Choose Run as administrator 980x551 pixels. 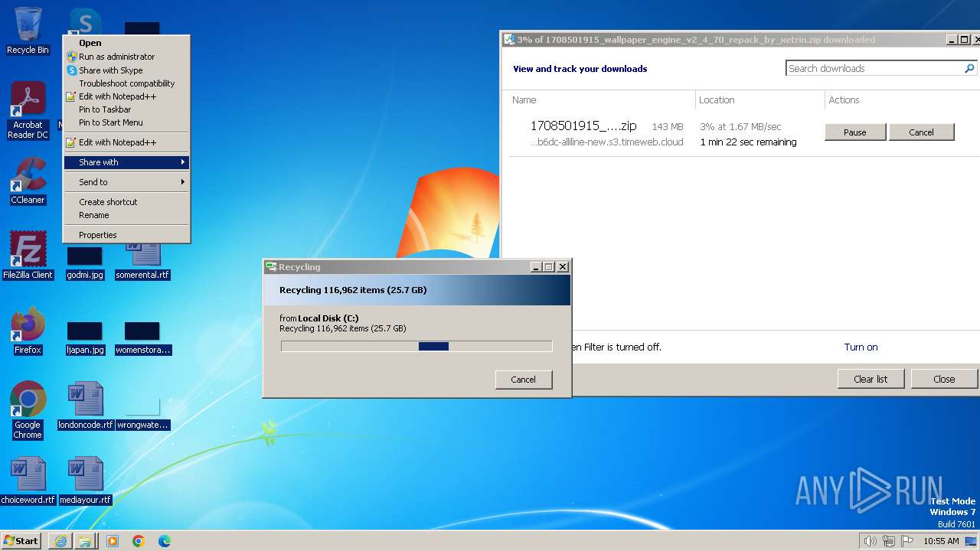pos(126,57)
